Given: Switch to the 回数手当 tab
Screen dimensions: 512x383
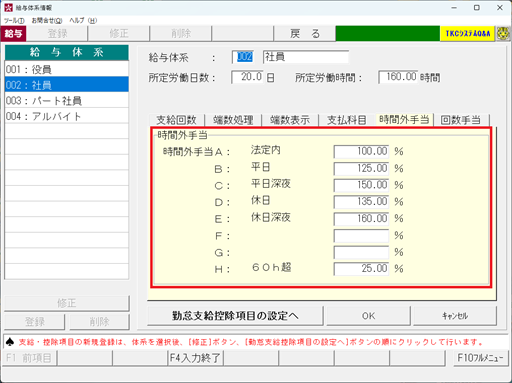Looking at the screenshot, I should tap(461, 120).
